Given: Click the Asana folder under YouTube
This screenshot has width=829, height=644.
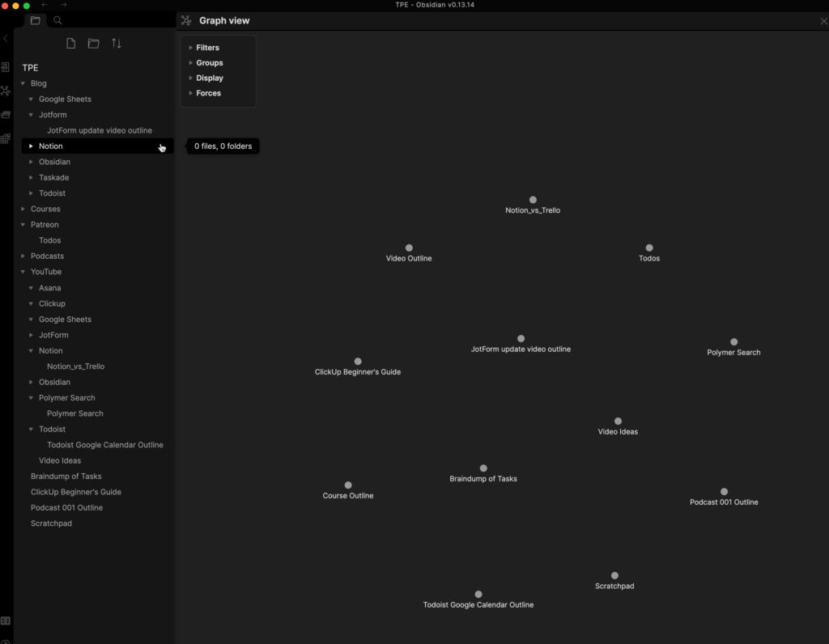Looking at the screenshot, I should [x=49, y=288].
